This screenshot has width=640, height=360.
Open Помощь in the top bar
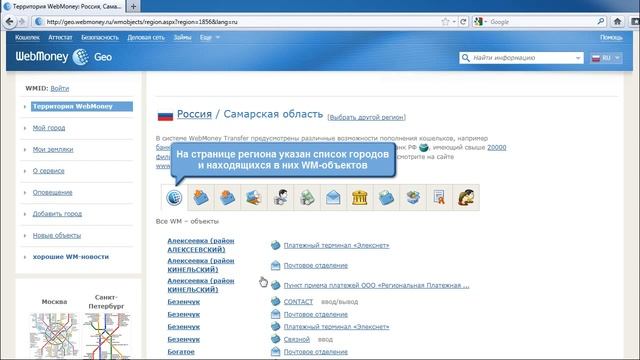coord(611,37)
